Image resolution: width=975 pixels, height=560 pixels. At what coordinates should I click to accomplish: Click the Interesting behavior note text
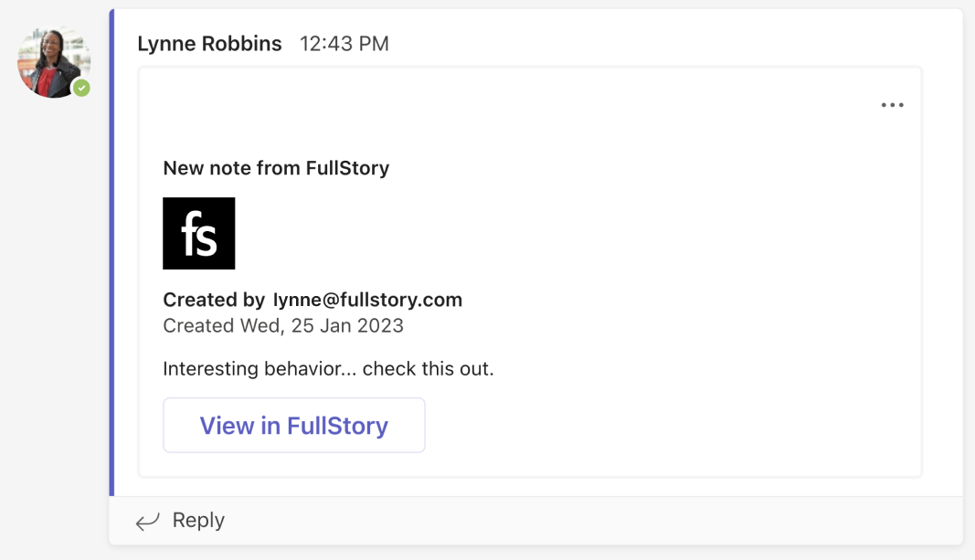pyautogui.click(x=328, y=368)
